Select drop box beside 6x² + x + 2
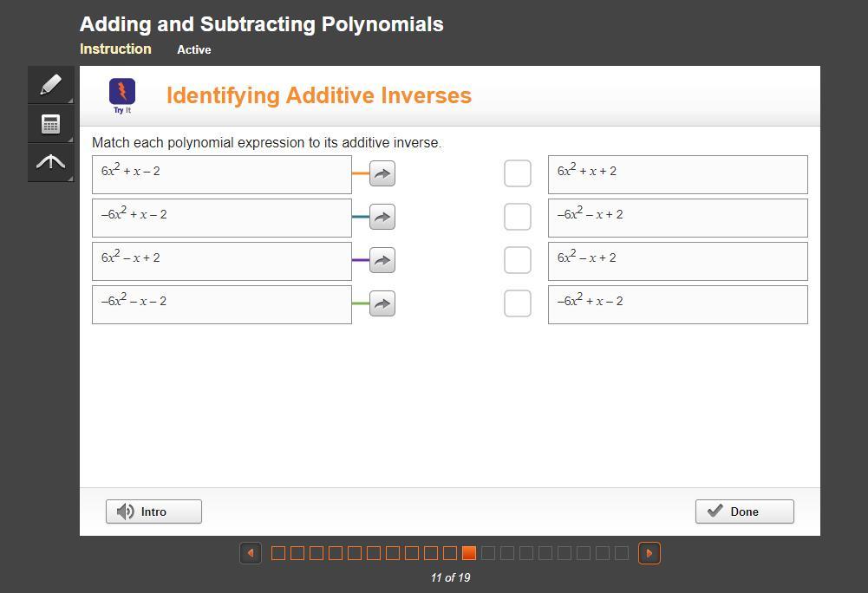The width and height of the screenshot is (868, 593). click(518, 173)
